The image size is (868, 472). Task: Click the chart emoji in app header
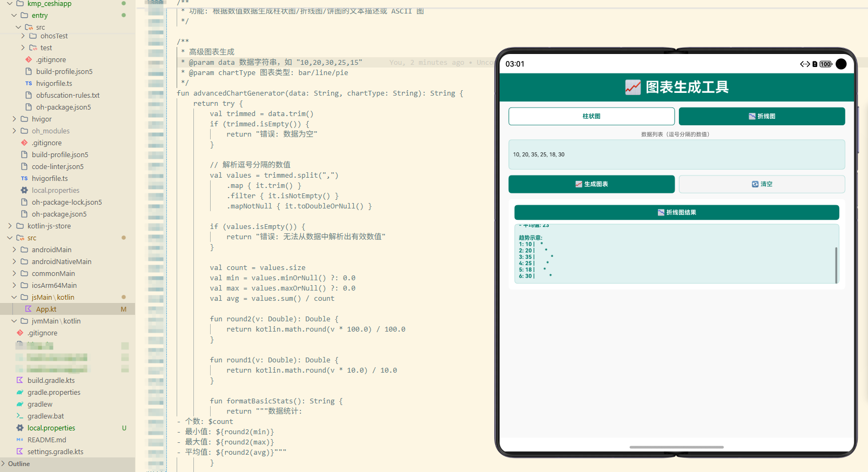click(x=633, y=87)
